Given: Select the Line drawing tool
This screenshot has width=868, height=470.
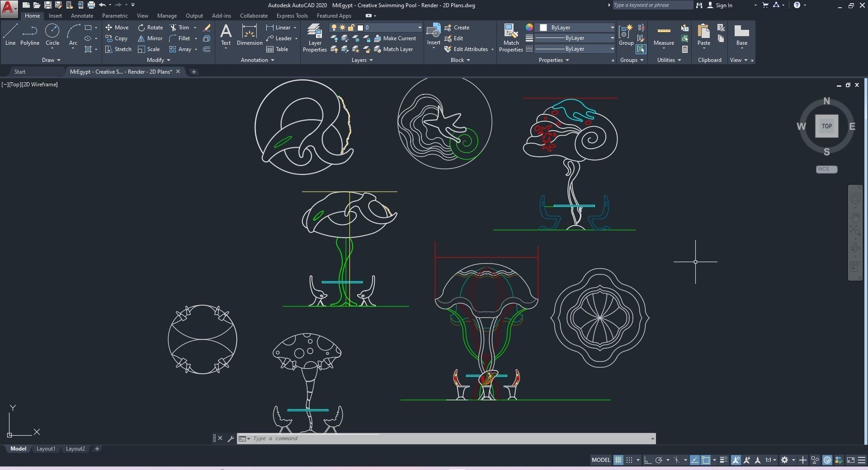Looking at the screenshot, I should pos(10,35).
